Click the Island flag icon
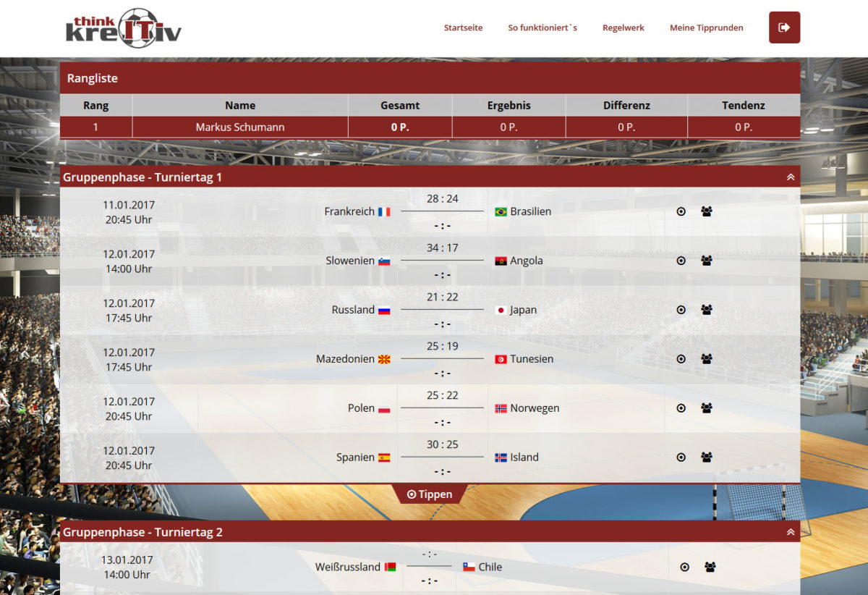The height and width of the screenshot is (595, 868). click(501, 458)
